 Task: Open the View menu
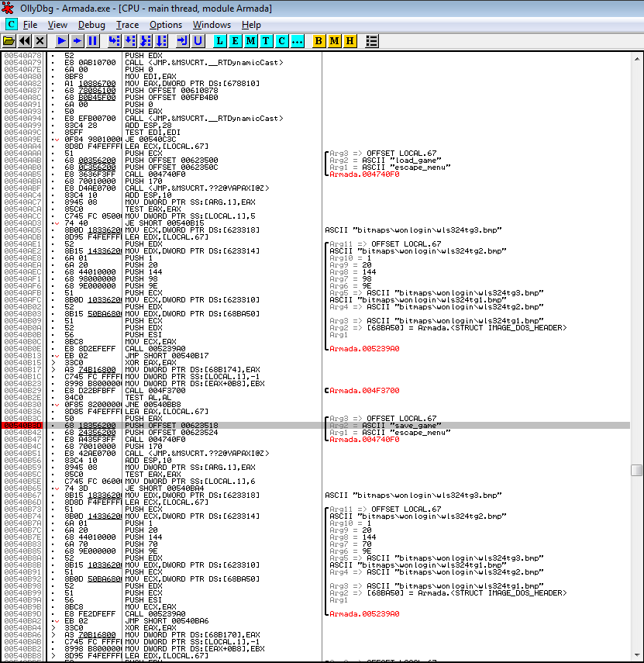pyautogui.click(x=57, y=25)
